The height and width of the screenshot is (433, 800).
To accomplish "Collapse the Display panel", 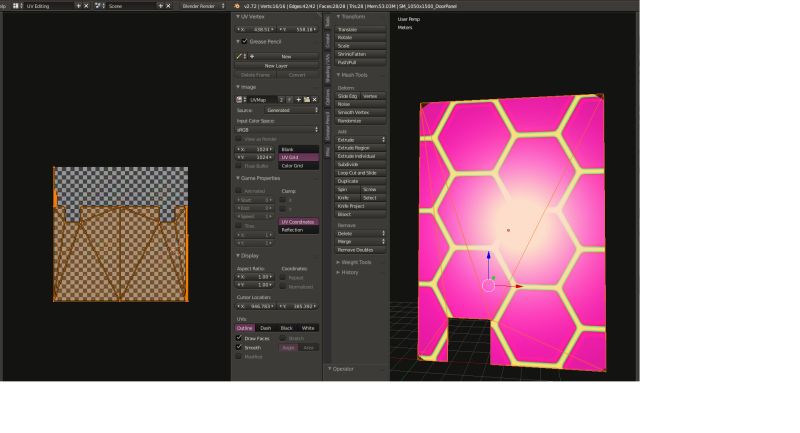I will (247, 256).
